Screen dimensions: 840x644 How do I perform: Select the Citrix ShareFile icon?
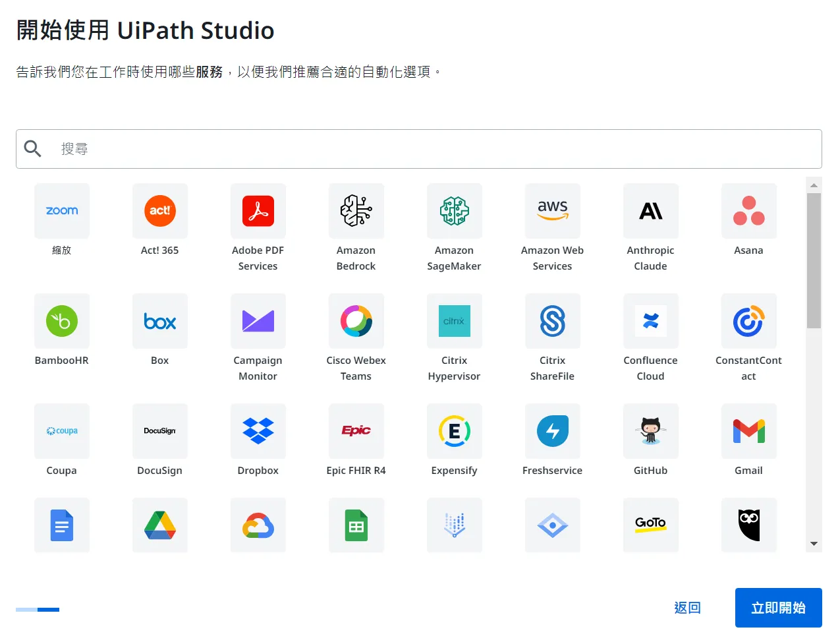pos(553,321)
